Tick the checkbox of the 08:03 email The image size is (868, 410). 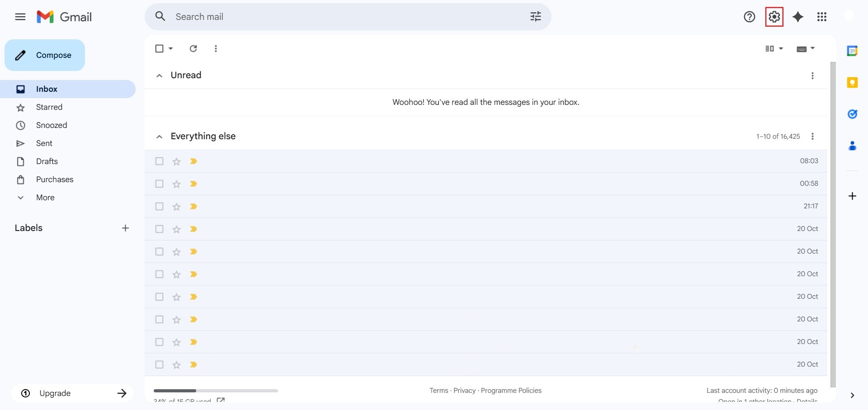(x=159, y=161)
